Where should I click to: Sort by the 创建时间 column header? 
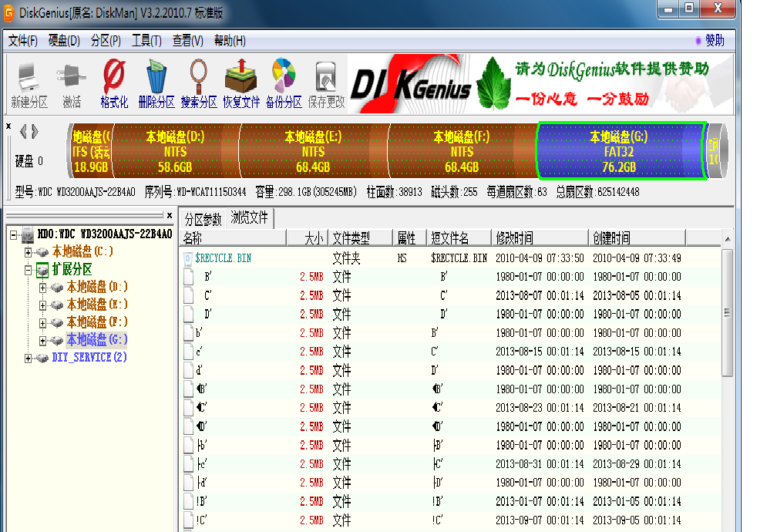(637, 238)
